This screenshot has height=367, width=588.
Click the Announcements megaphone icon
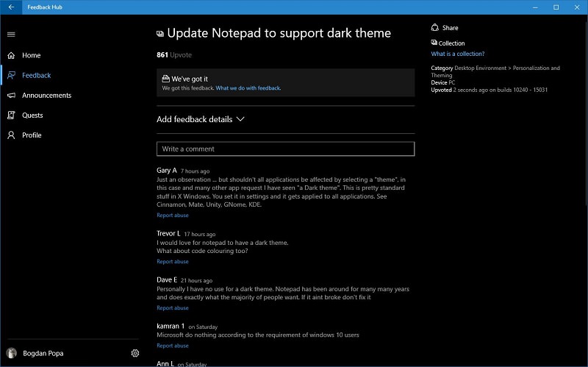tap(11, 96)
